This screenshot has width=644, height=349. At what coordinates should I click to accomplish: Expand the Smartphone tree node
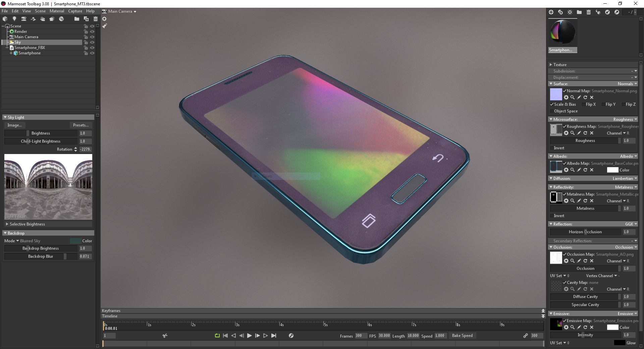click(11, 53)
